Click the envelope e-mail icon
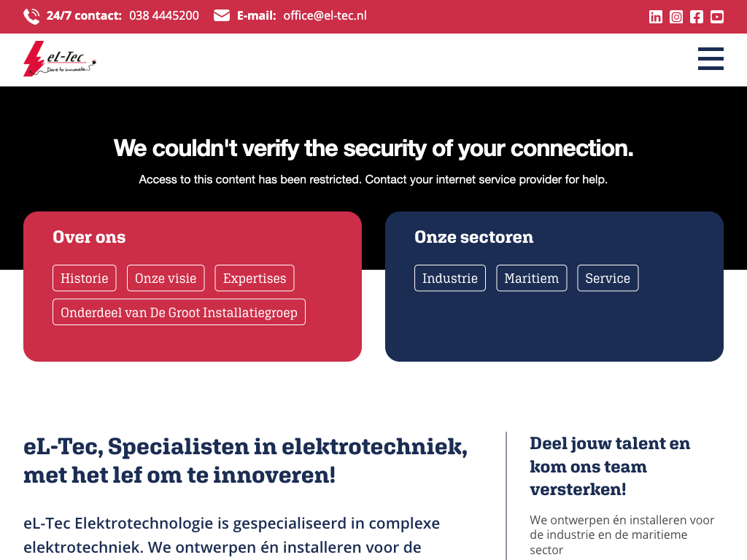 [222, 15]
